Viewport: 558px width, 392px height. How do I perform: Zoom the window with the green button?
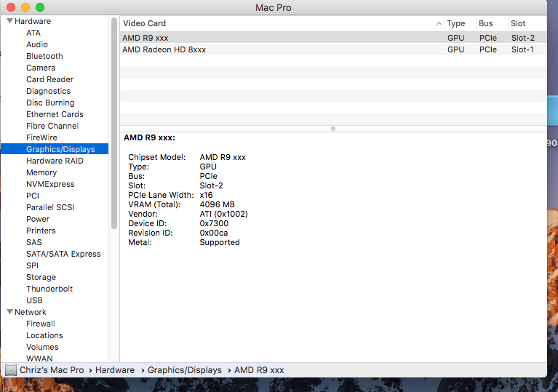tap(40, 7)
